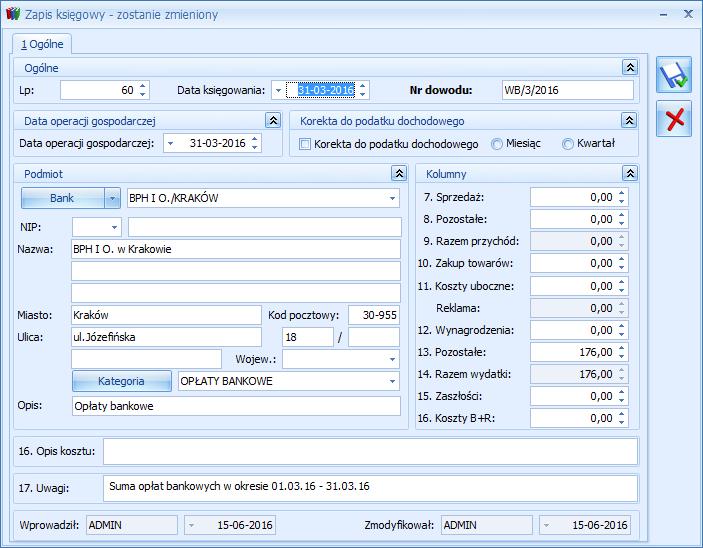Click the second Nazwa line field

(x=236, y=271)
